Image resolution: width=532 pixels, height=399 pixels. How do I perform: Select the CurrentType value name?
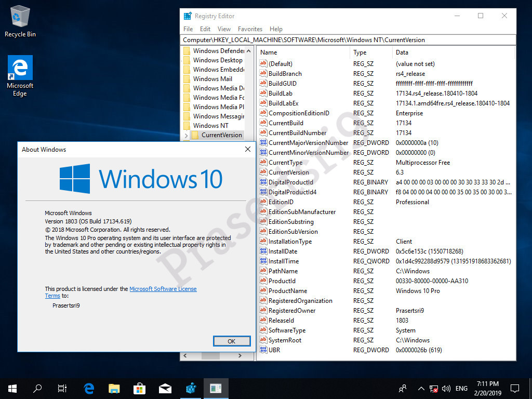click(286, 163)
